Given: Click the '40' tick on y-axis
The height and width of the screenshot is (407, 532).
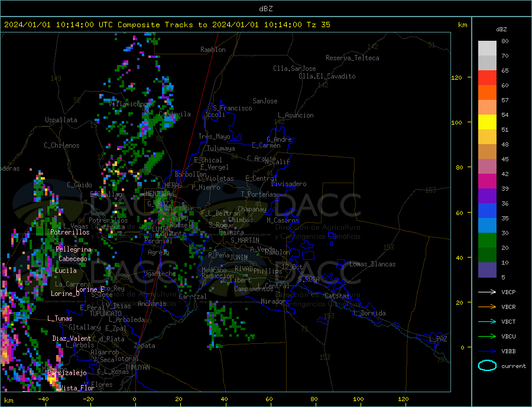Looking at the screenshot, I should [459, 258].
